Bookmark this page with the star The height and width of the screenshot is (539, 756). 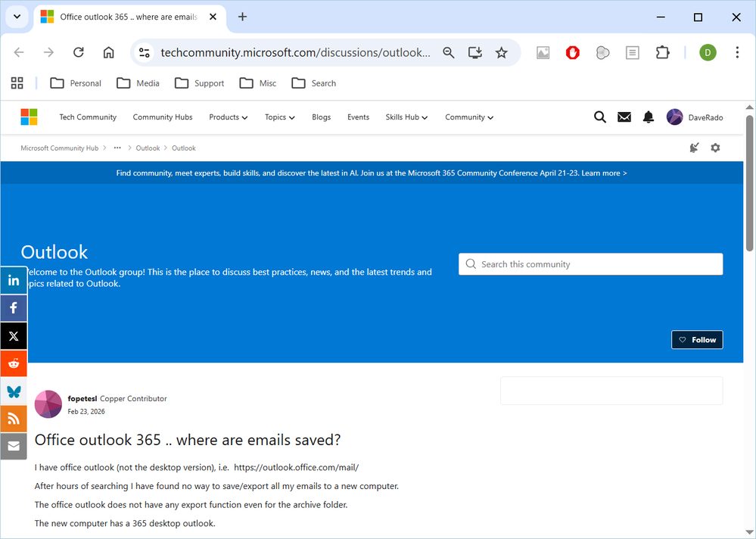tap(502, 52)
